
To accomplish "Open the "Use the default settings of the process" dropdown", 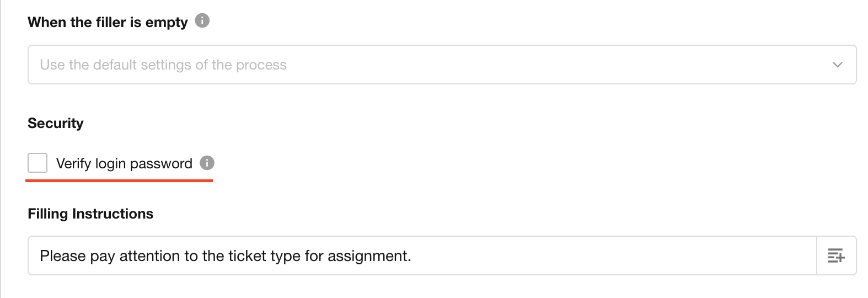I will coord(441,65).
